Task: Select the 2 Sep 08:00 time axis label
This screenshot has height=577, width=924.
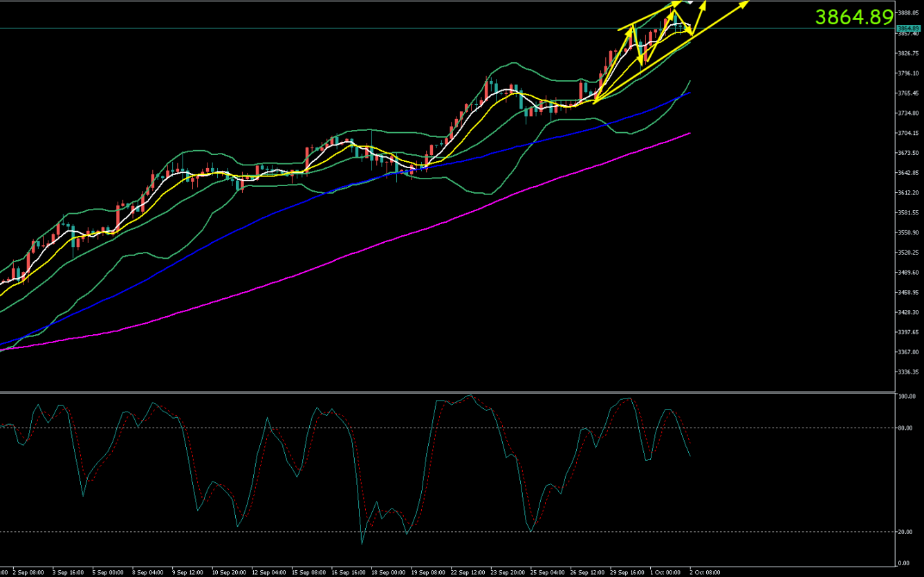Action: tap(28, 572)
